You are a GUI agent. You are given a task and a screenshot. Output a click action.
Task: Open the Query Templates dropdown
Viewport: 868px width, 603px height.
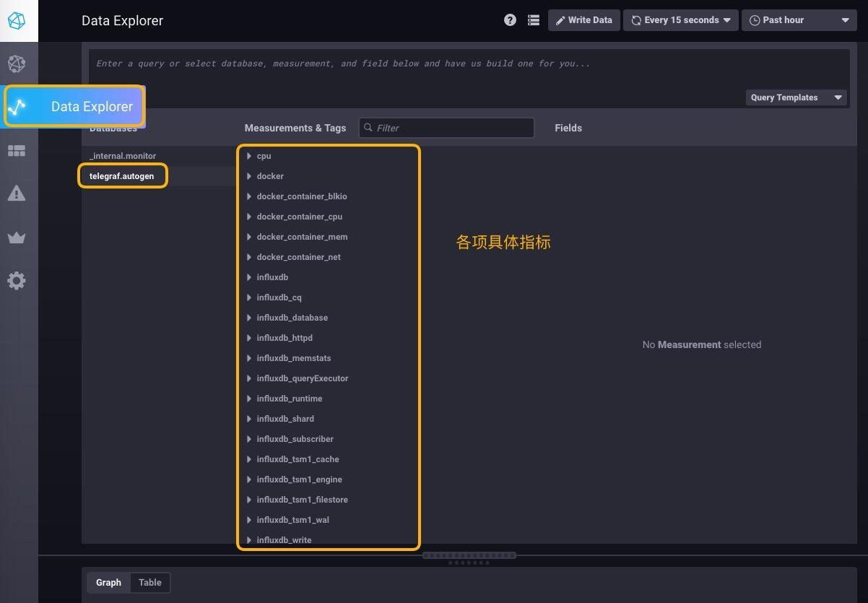[795, 97]
